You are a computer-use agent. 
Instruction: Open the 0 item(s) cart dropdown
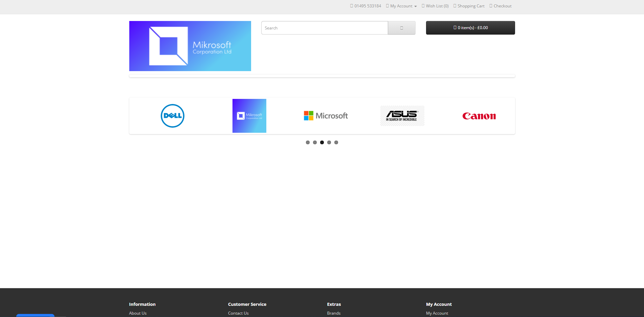[x=470, y=28]
